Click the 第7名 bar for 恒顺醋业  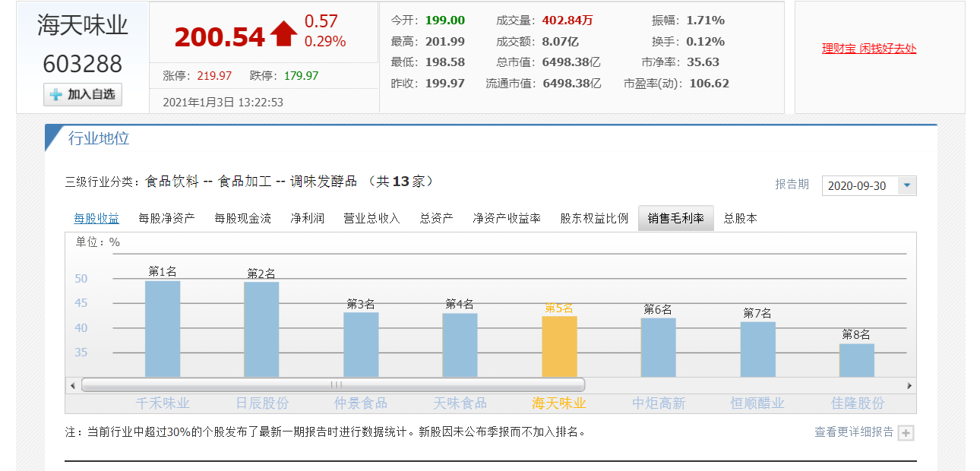[x=758, y=349]
